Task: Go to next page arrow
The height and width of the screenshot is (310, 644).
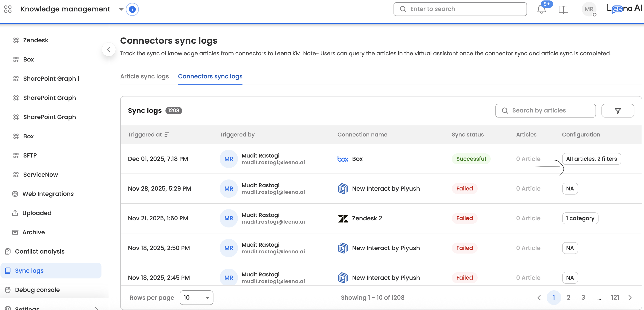Action: pyautogui.click(x=630, y=297)
